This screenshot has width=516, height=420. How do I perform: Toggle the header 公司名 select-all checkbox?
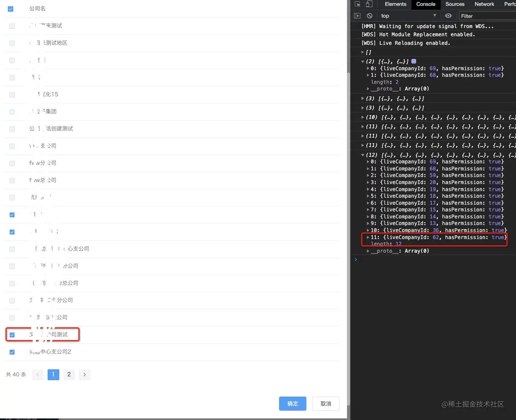coord(11,9)
